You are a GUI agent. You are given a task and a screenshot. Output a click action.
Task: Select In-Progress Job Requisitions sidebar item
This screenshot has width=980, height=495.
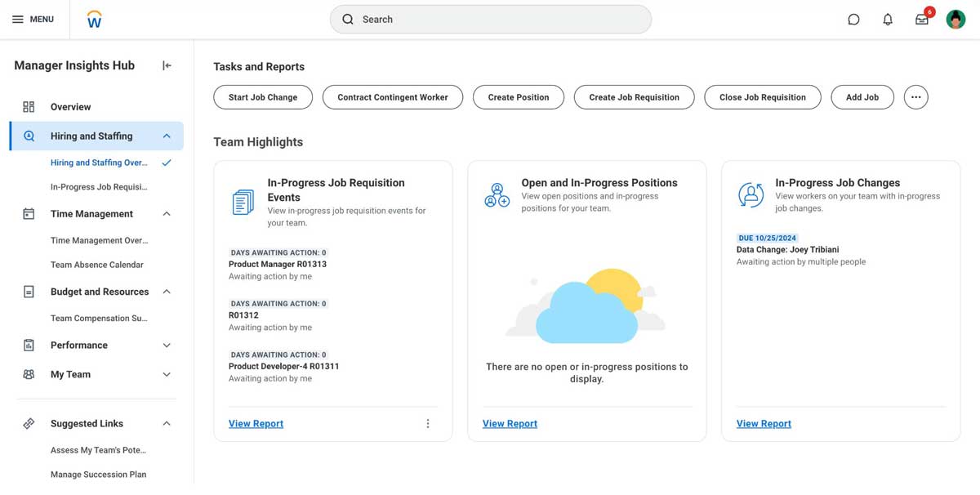[x=99, y=187]
